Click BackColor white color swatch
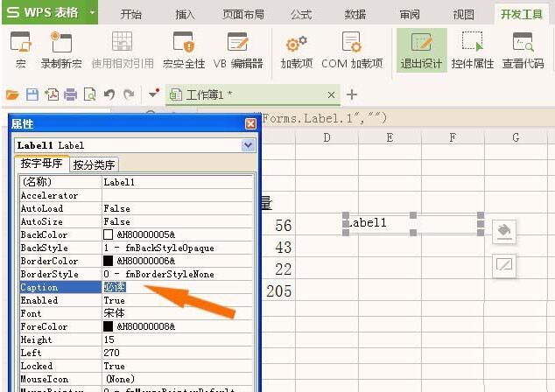This screenshot has height=392, width=555. 108,234
